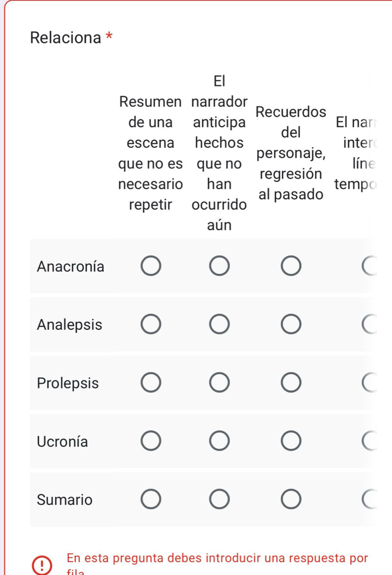392x575 pixels.
Task: Select Prolepsis for 'narrador anticipa hechos' column
Action: point(220,383)
